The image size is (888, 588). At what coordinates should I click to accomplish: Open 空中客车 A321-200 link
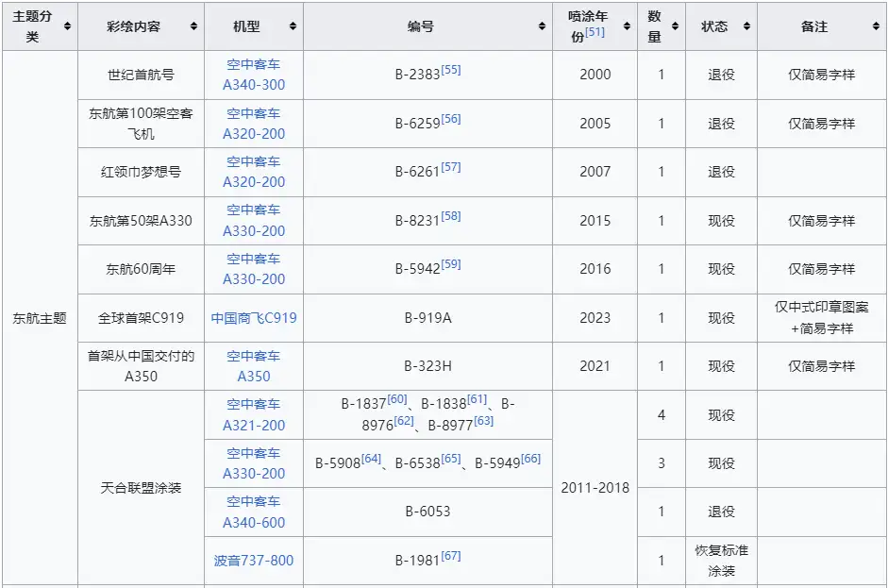click(x=254, y=414)
